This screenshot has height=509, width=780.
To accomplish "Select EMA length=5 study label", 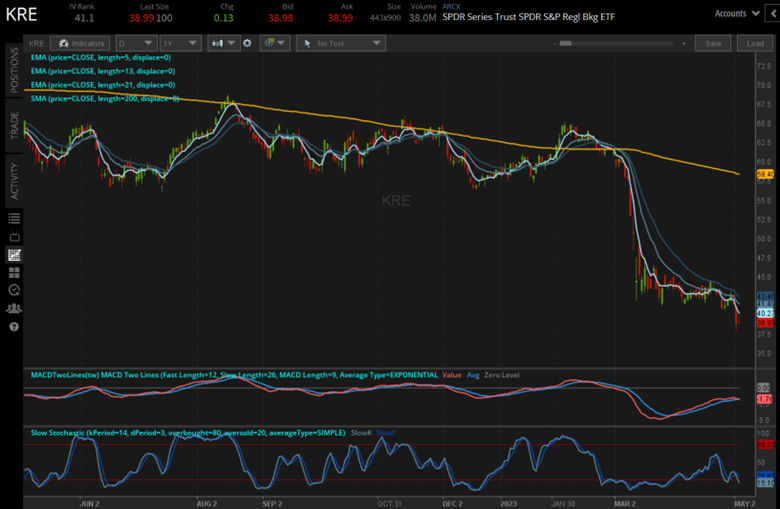I will [x=100, y=57].
